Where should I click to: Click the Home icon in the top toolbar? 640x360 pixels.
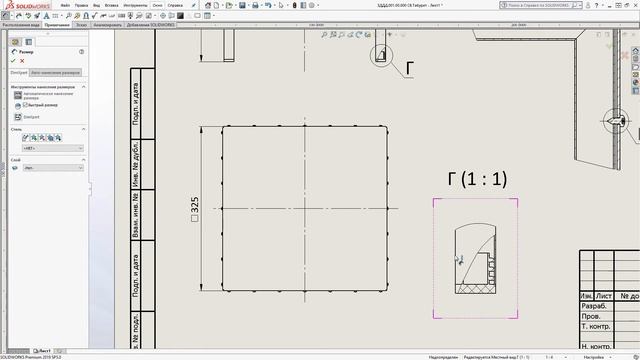tap(208, 5)
